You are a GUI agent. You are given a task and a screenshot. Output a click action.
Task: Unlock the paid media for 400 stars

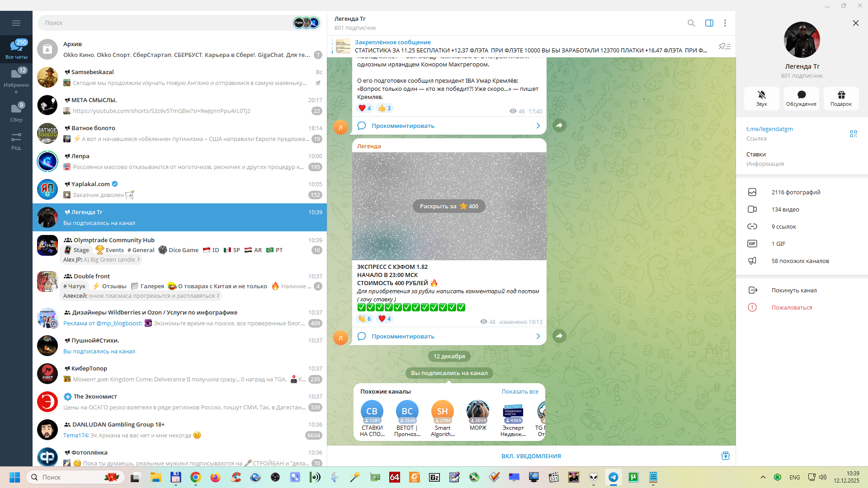(448, 206)
